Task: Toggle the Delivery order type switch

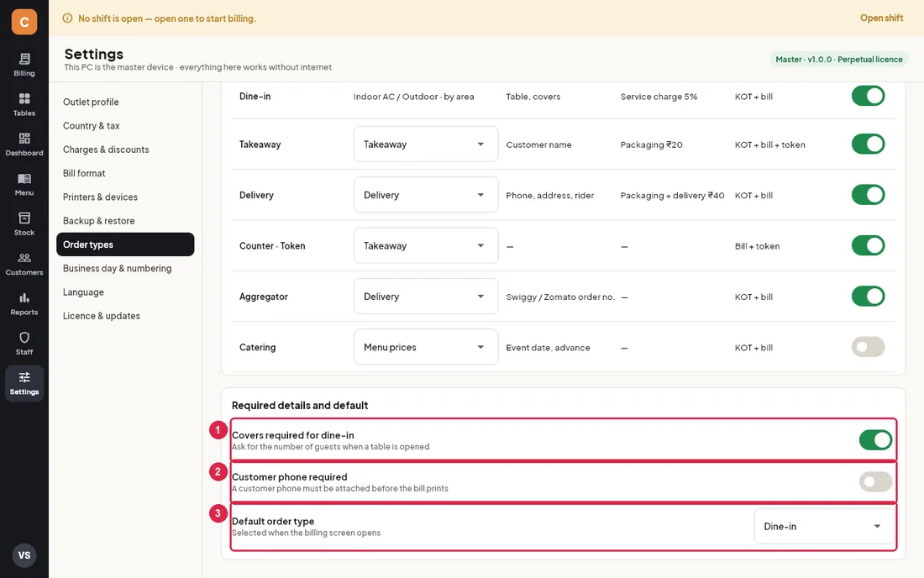Action: tap(868, 195)
